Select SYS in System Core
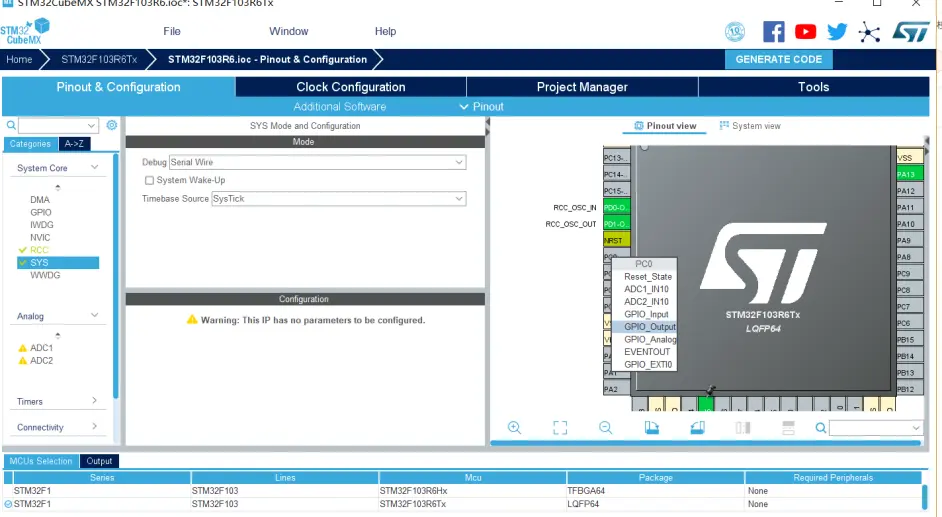Screen dimensions: 942x517 [x=58, y=262]
